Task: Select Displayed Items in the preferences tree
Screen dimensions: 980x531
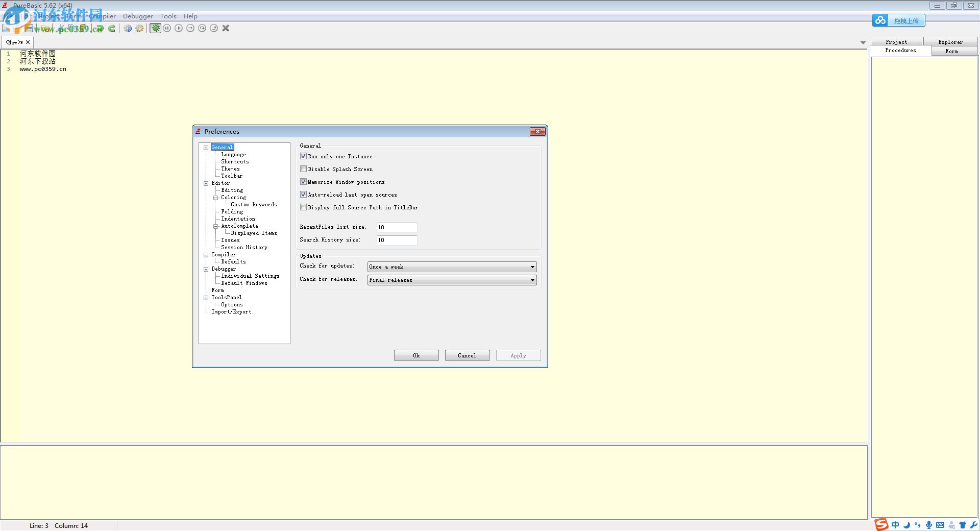Action: (254, 233)
